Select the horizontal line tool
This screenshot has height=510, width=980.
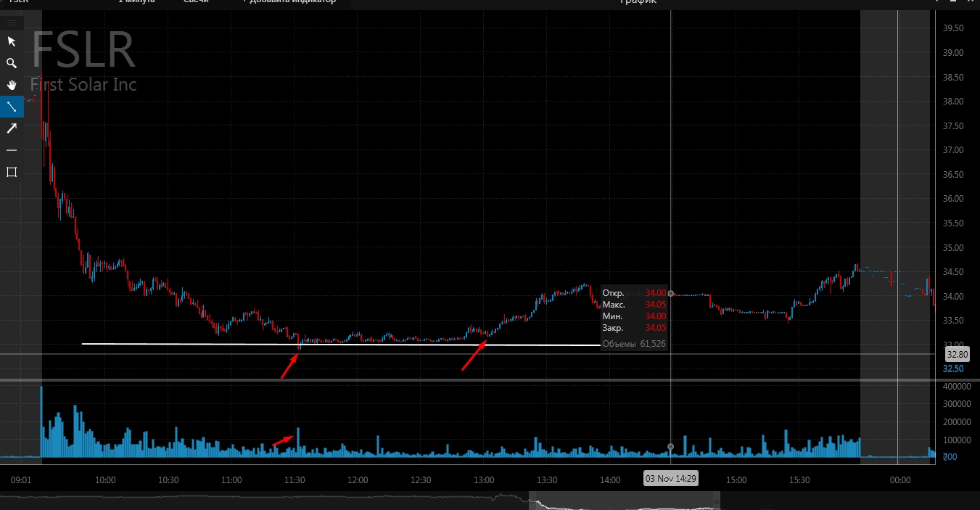click(x=12, y=150)
